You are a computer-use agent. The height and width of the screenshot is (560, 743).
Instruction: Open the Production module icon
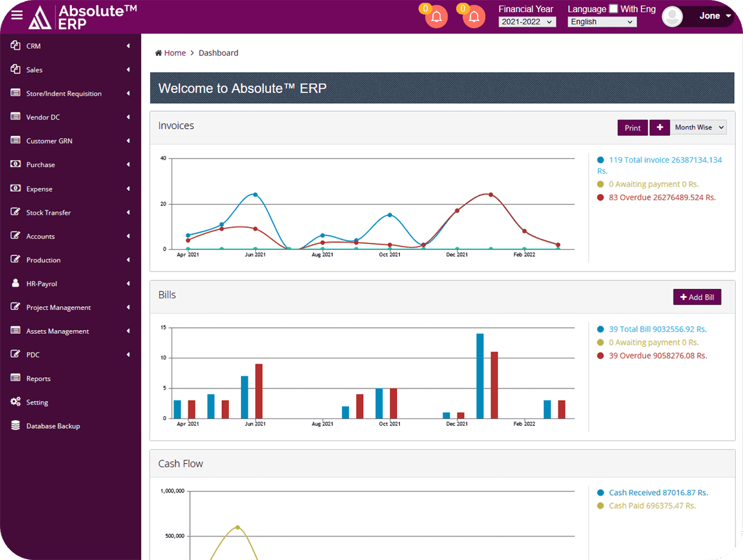[15, 259]
